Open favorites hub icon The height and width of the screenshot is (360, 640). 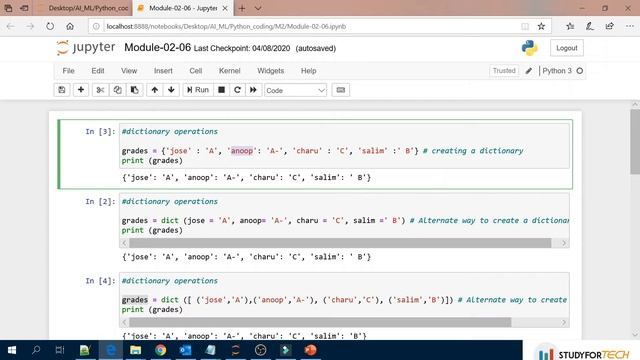(x=570, y=26)
